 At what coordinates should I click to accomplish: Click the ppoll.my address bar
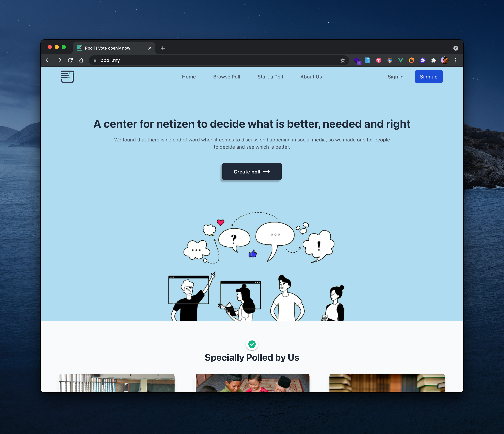(x=214, y=60)
